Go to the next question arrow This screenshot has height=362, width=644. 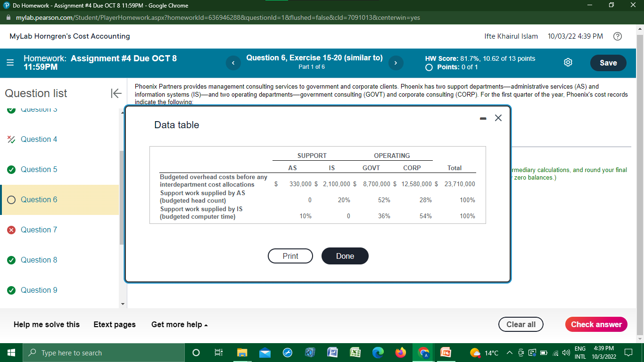point(396,63)
